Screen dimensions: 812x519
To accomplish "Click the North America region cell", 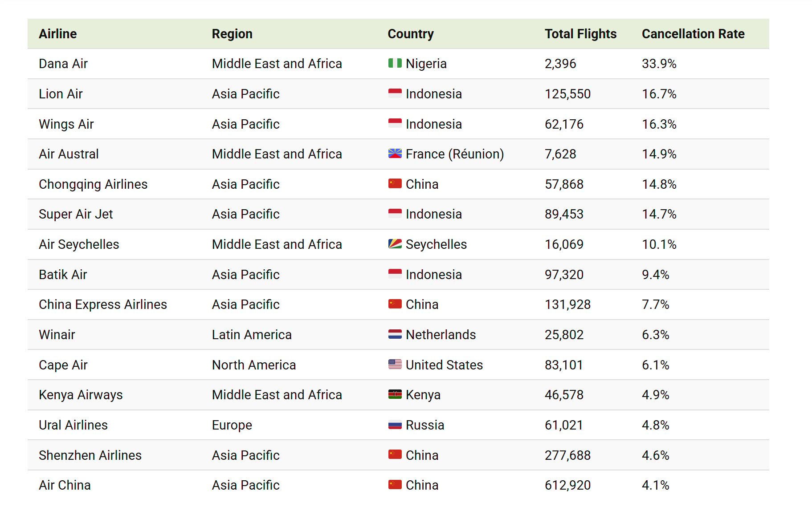I will 254,365.
